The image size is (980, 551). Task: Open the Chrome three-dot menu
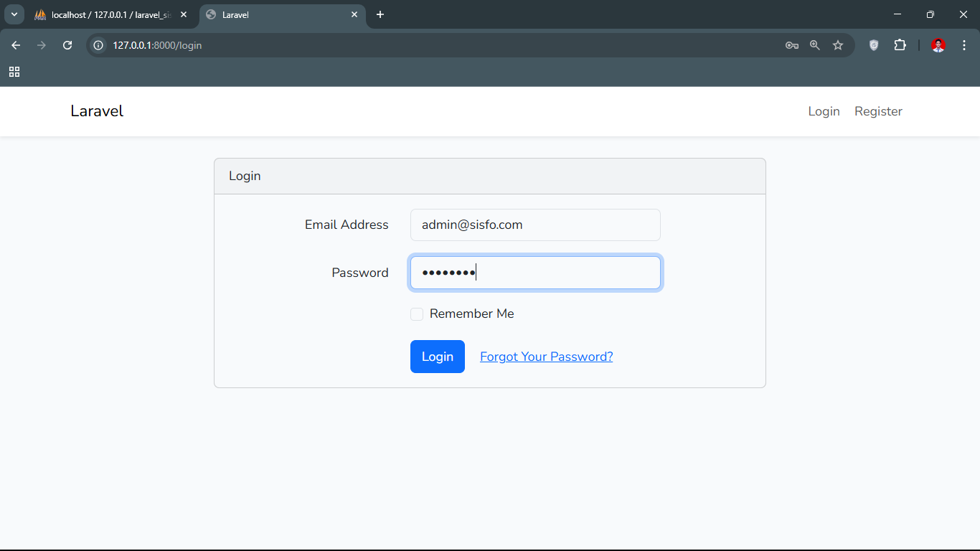[x=963, y=45]
